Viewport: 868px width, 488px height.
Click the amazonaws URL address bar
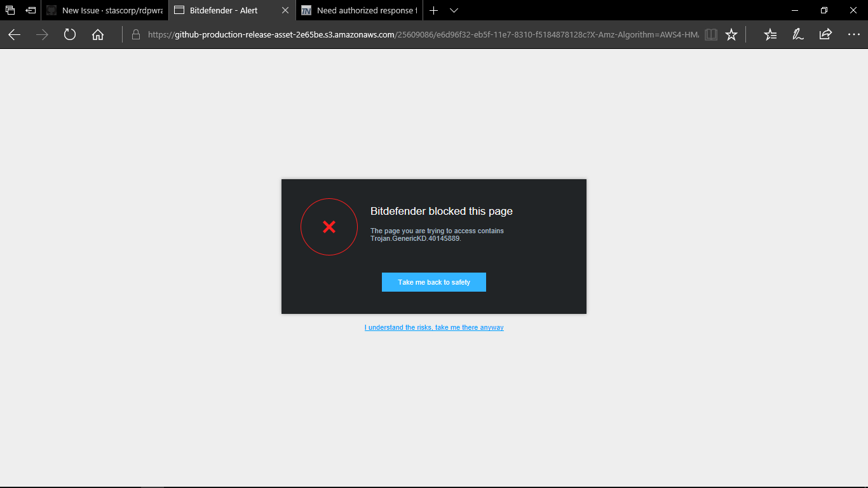[423, 35]
